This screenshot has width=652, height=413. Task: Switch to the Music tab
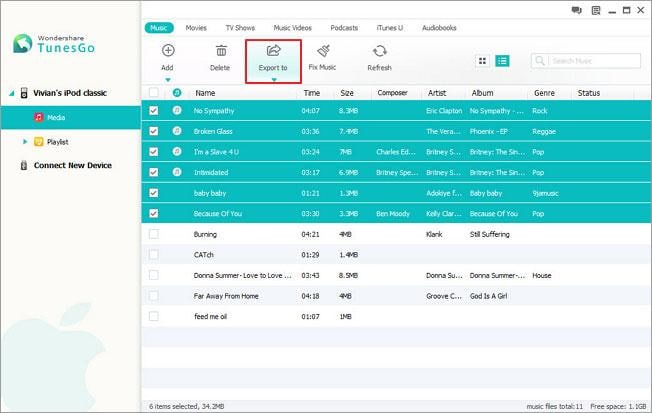tap(159, 28)
